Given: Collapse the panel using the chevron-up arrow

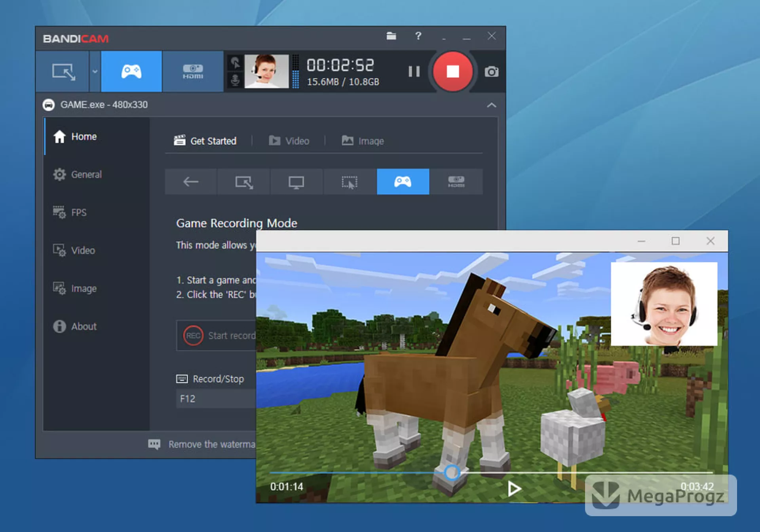Looking at the screenshot, I should [491, 105].
